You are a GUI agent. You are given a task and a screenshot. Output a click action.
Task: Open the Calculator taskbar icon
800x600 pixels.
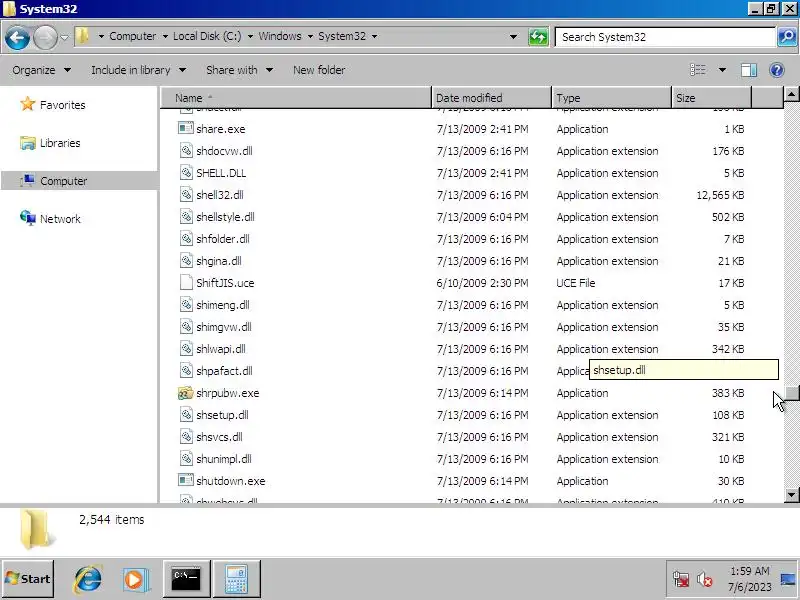(236, 579)
